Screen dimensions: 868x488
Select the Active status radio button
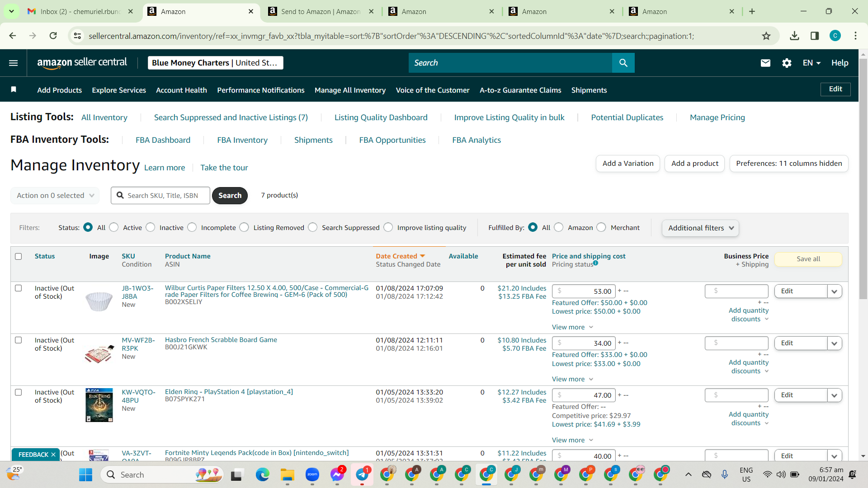point(114,227)
